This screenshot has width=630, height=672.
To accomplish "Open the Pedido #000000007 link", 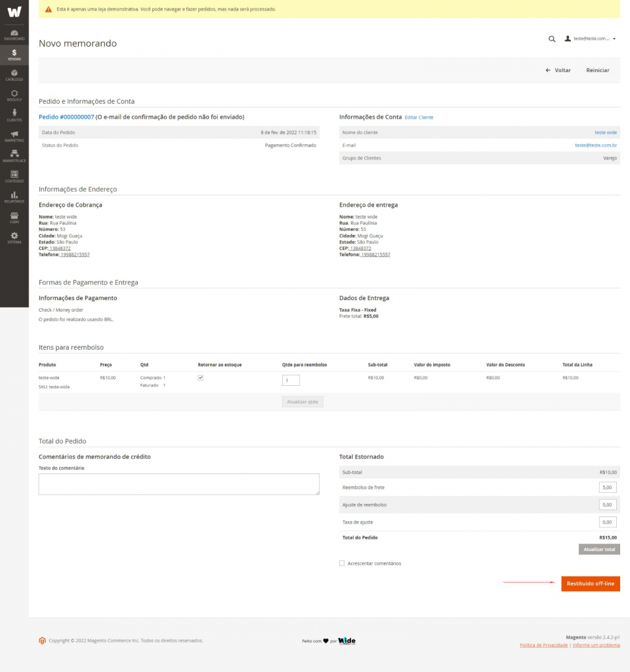I will tap(66, 117).
